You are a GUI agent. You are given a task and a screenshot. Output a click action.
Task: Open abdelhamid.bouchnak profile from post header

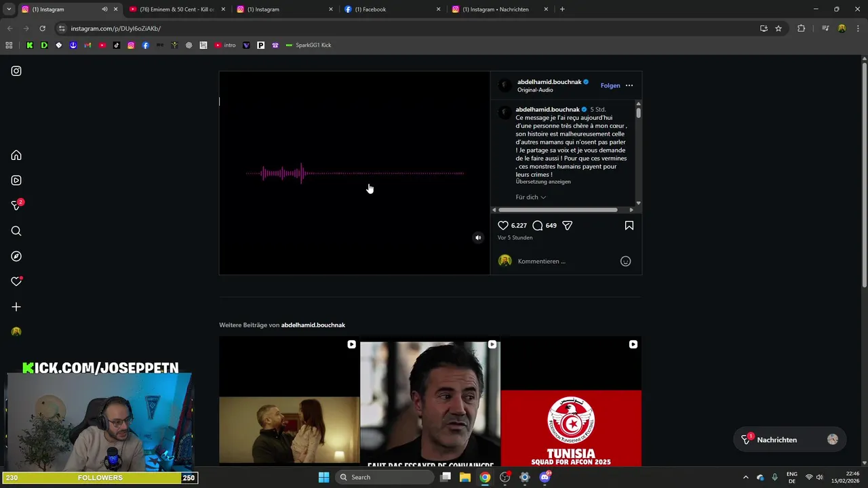click(549, 82)
